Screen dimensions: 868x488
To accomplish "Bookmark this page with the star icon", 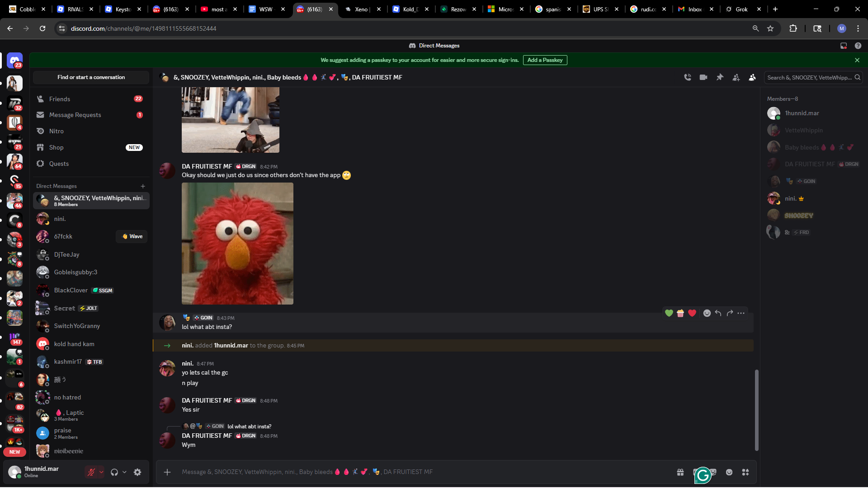I will (770, 28).
